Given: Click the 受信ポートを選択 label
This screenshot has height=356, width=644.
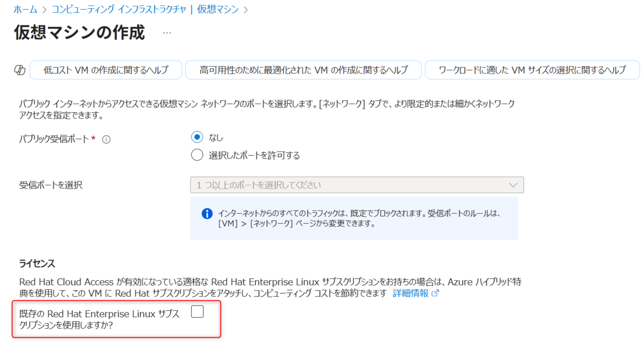Looking at the screenshot, I should (50, 185).
